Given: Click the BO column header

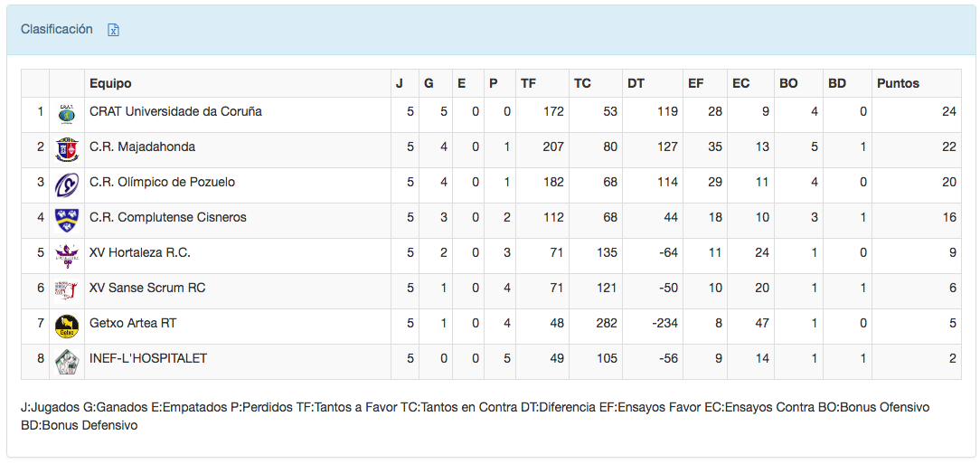Looking at the screenshot, I should (x=788, y=83).
